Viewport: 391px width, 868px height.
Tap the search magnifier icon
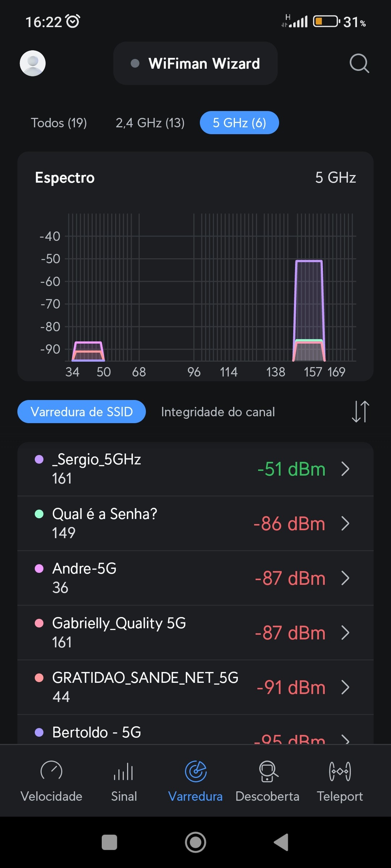(x=359, y=63)
